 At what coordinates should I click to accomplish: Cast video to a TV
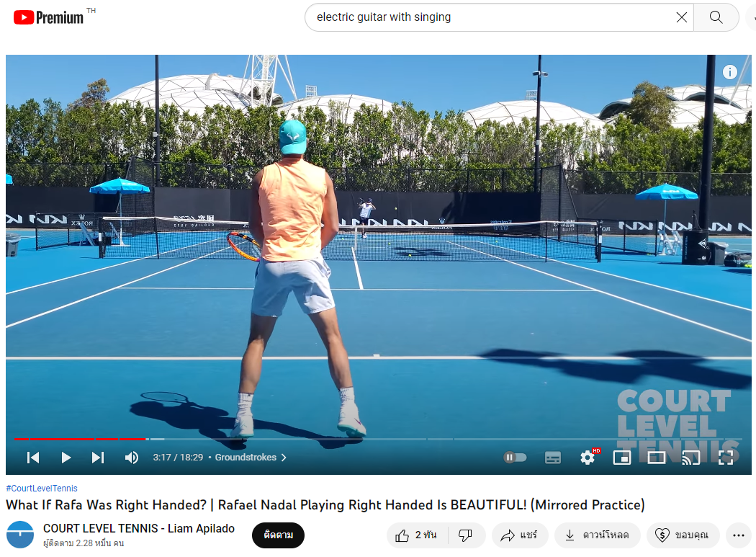pos(691,457)
